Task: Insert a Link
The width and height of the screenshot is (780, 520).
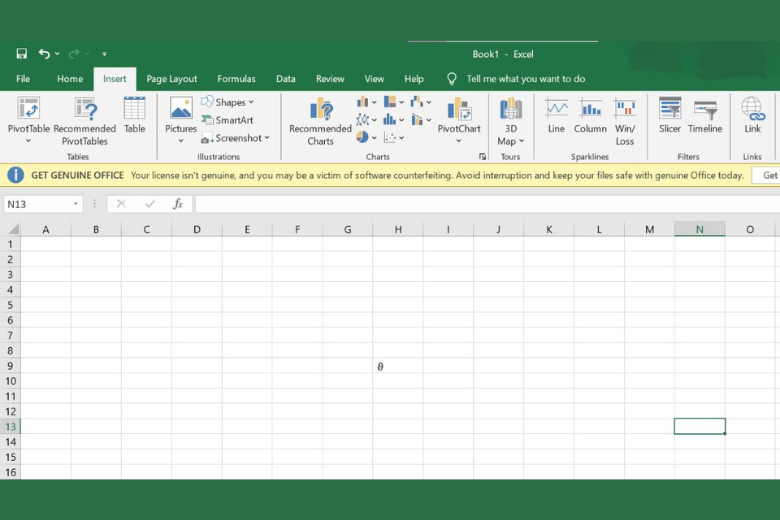Action: [x=753, y=115]
